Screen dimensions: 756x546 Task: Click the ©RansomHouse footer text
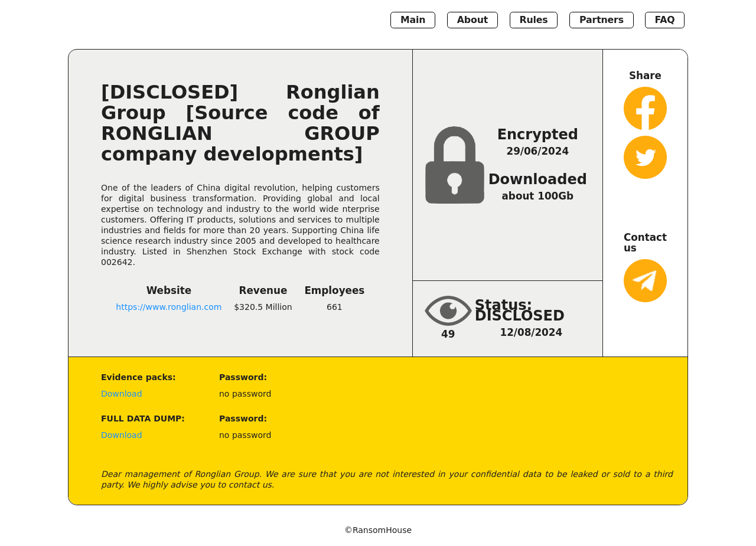(x=378, y=530)
